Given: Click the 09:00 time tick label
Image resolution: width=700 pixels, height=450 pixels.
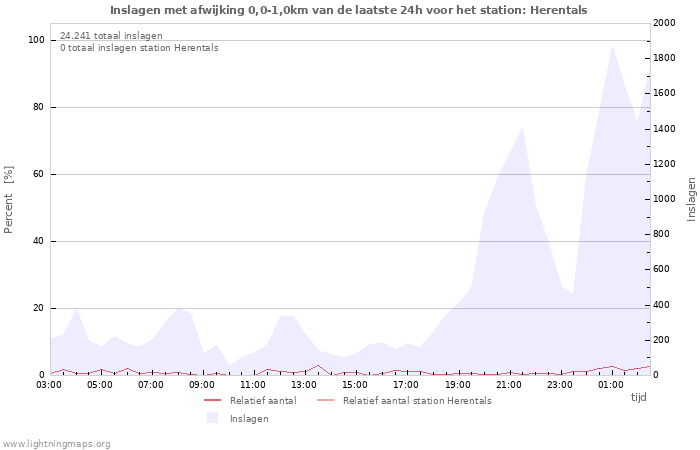Looking at the screenshot, I should point(202,385).
